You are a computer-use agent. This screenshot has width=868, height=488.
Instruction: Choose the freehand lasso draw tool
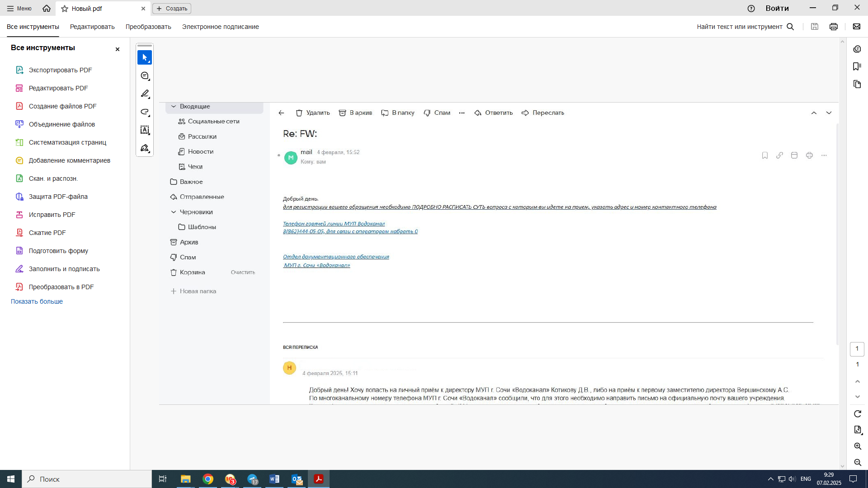click(145, 112)
